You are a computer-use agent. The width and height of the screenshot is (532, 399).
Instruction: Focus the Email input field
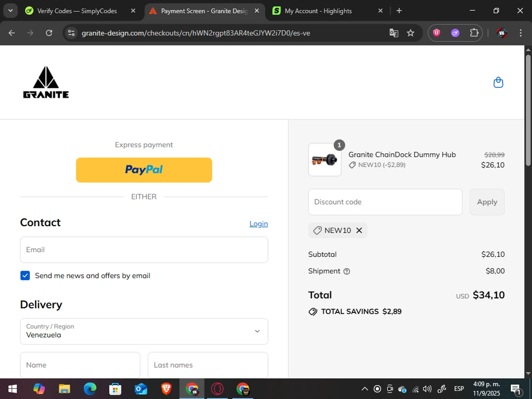coord(144,250)
